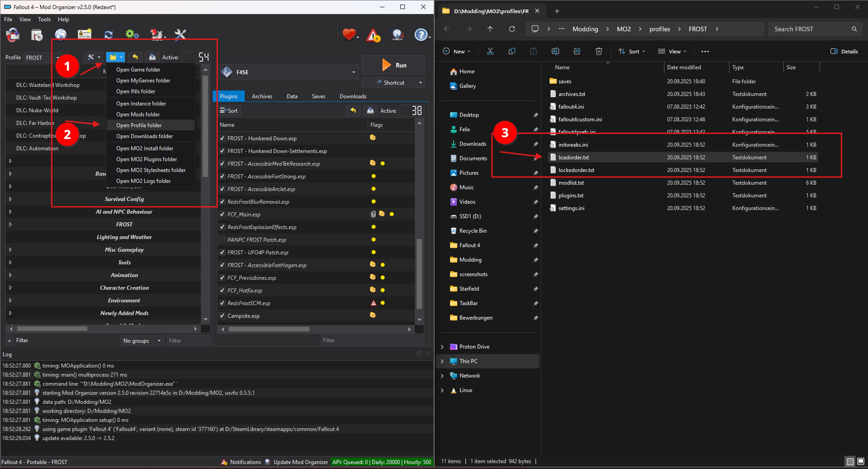The width and height of the screenshot is (868, 469).
Task: Switch to the Archives tab
Action: [262, 96]
